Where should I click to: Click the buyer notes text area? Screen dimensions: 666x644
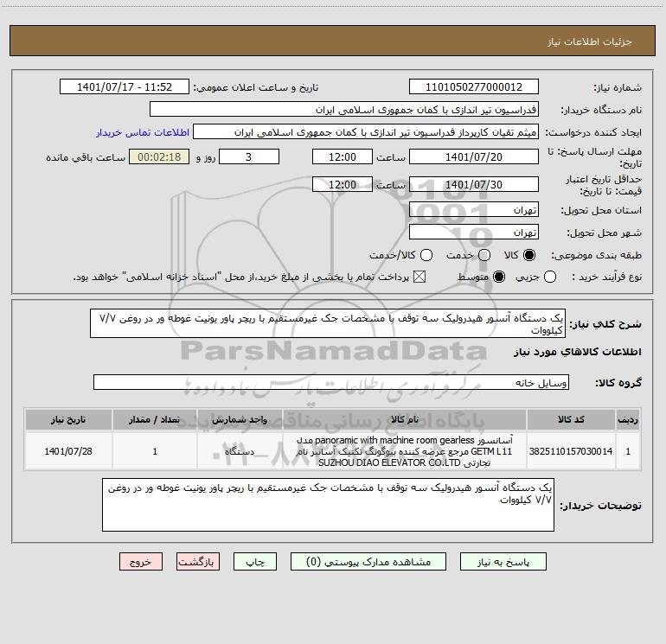pos(328,505)
